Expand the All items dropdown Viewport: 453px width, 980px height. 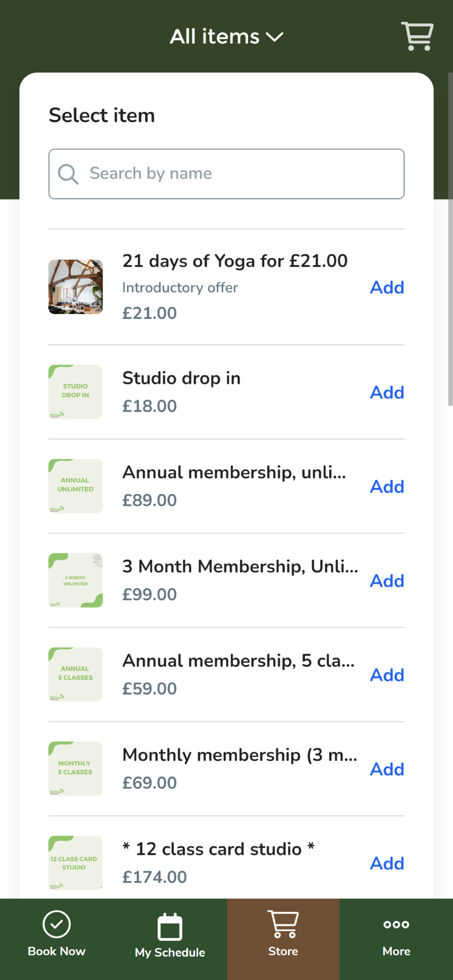[x=226, y=37]
